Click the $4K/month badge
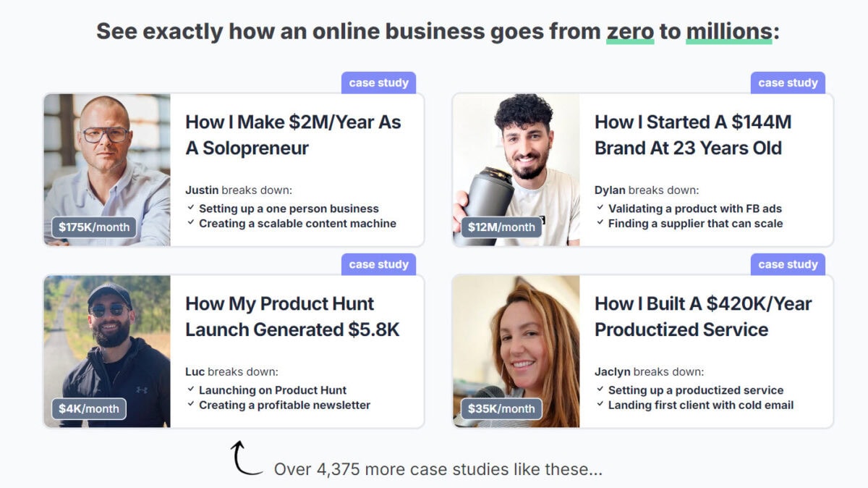Screen dimensions: 868x488 pyautogui.click(x=89, y=408)
